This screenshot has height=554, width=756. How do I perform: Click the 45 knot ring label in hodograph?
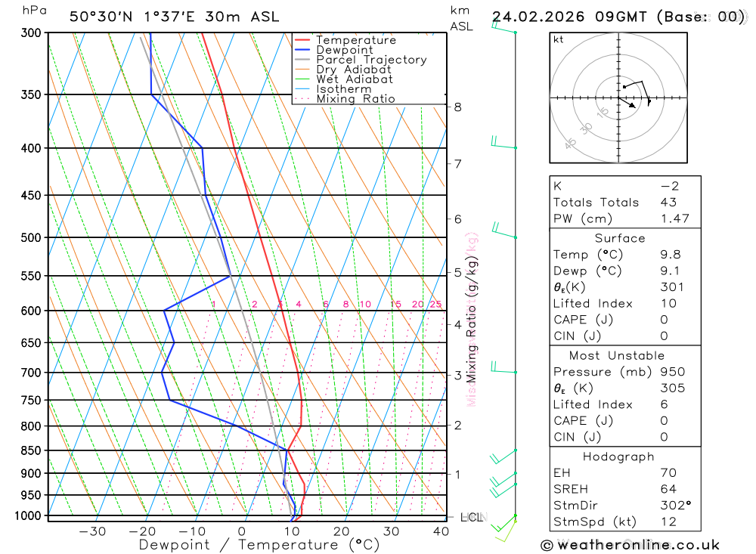click(x=570, y=143)
